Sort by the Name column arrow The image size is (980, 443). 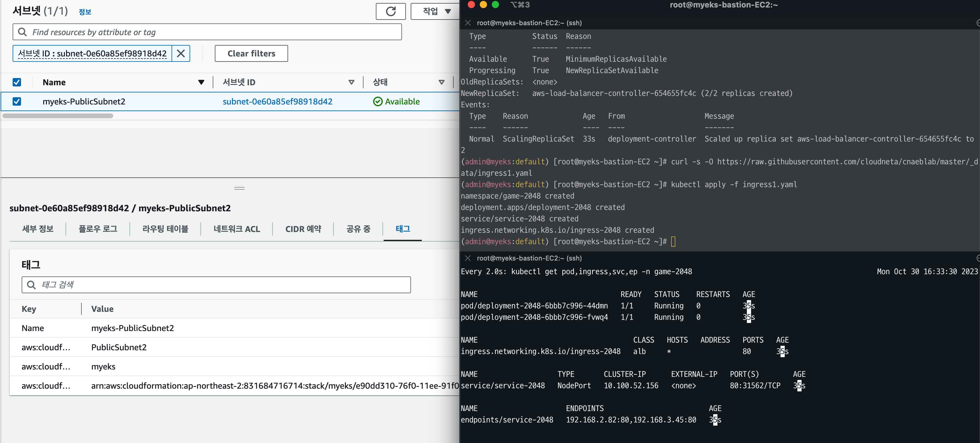pos(201,82)
